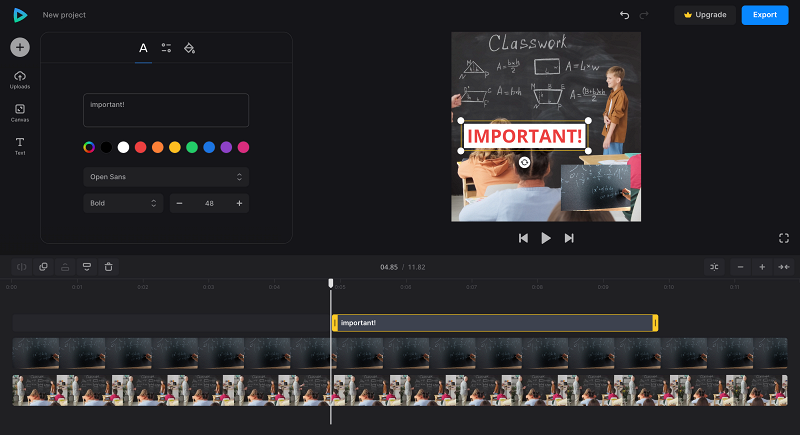Open the Text tool panel

coord(20,146)
